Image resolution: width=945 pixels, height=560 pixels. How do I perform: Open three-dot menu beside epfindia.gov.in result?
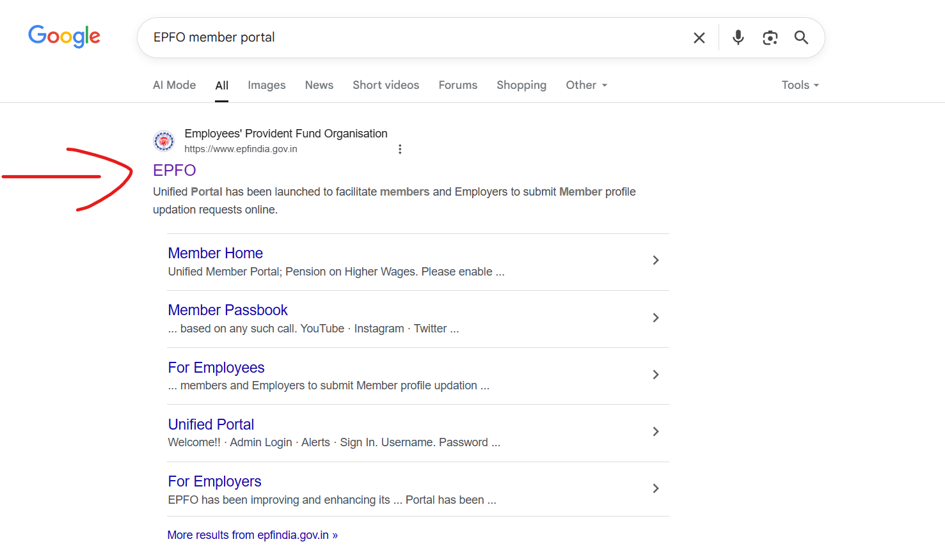400,149
